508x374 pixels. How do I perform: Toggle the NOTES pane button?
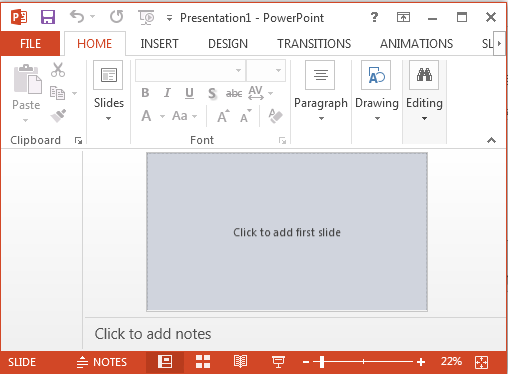pos(102,362)
